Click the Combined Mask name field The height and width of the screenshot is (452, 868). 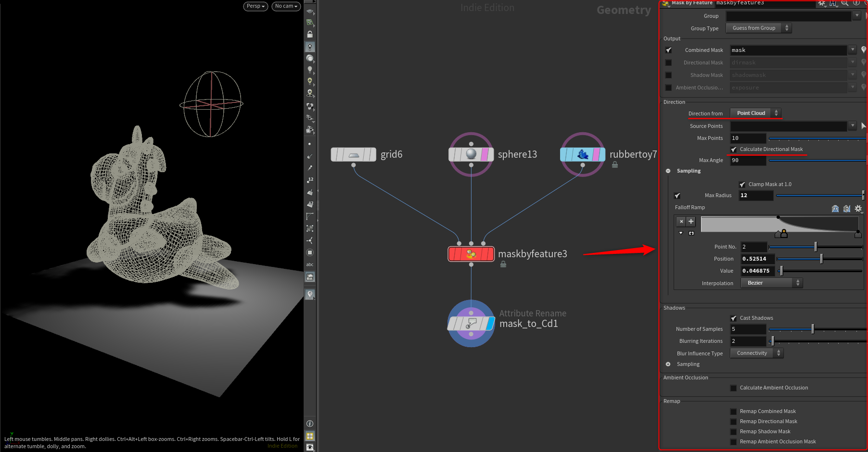(x=789, y=50)
